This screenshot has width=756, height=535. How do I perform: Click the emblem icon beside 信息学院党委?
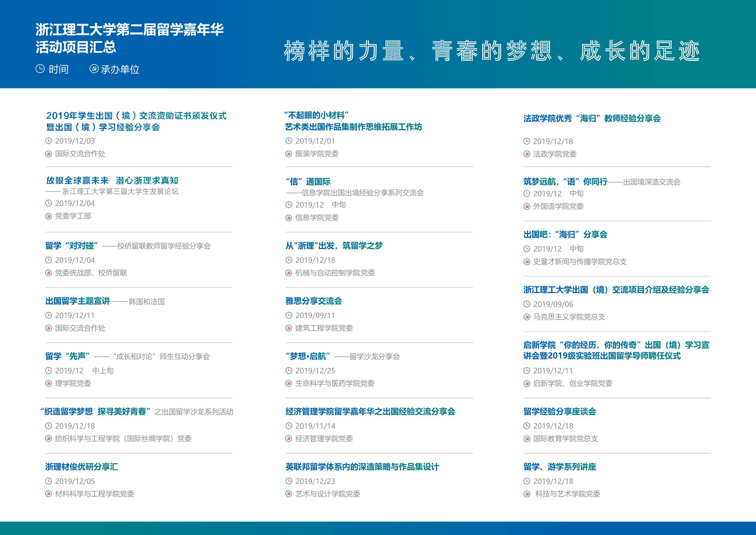289,218
